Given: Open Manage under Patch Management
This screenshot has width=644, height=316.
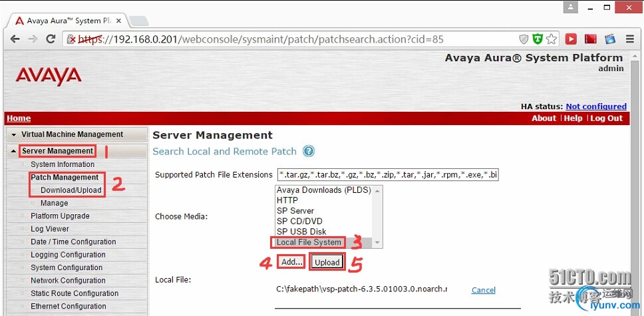Looking at the screenshot, I should point(54,203).
